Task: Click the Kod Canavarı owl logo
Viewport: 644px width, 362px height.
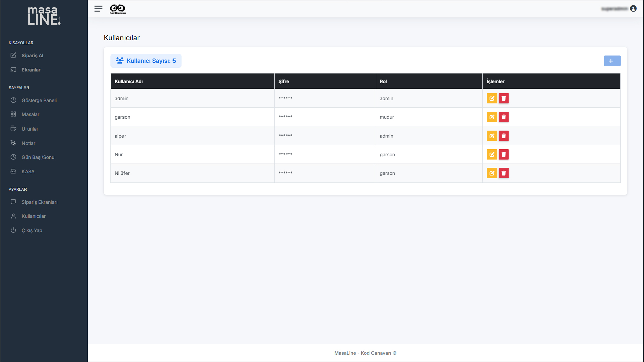Action: tap(117, 9)
